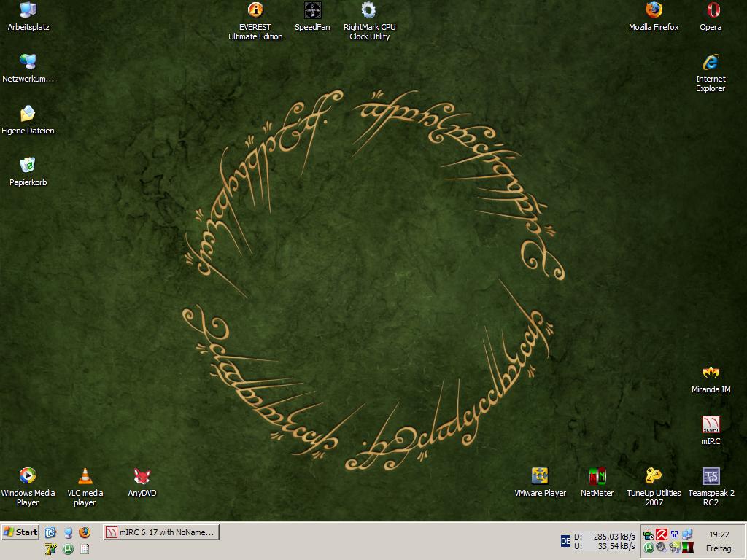Click download speed 285,03 kB/s readout
This screenshot has width=747, height=560.
pyautogui.click(x=614, y=537)
